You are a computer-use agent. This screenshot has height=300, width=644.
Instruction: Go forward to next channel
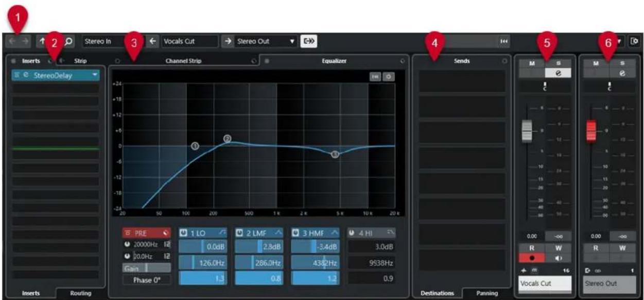click(x=26, y=41)
